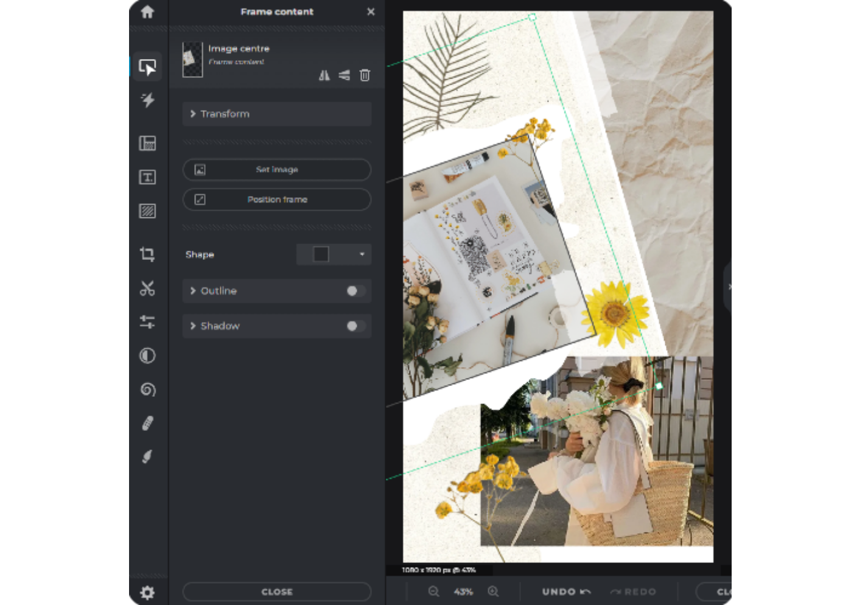Flip the frame content horizontally

(x=324, y=75)
